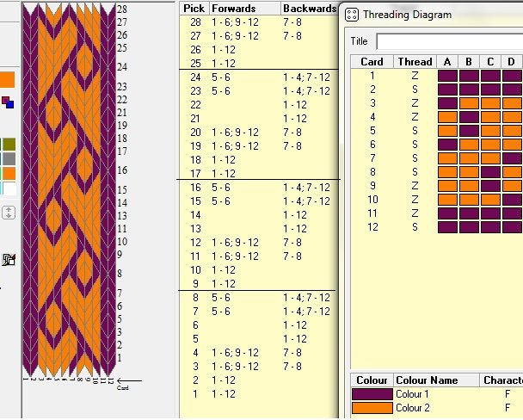Select pick 16 row in turning table
The width and height of the screenshot is (523, 420).
tap(259, 188)
